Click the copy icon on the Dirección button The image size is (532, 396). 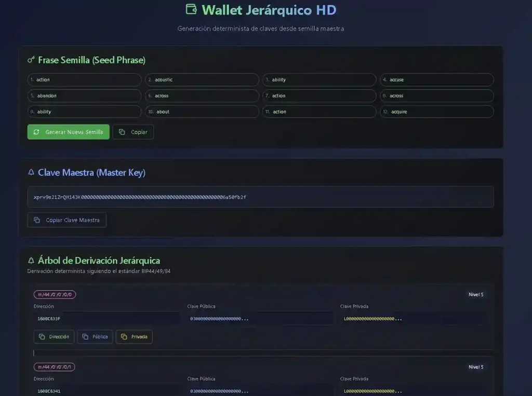click(x=41, y=337)
